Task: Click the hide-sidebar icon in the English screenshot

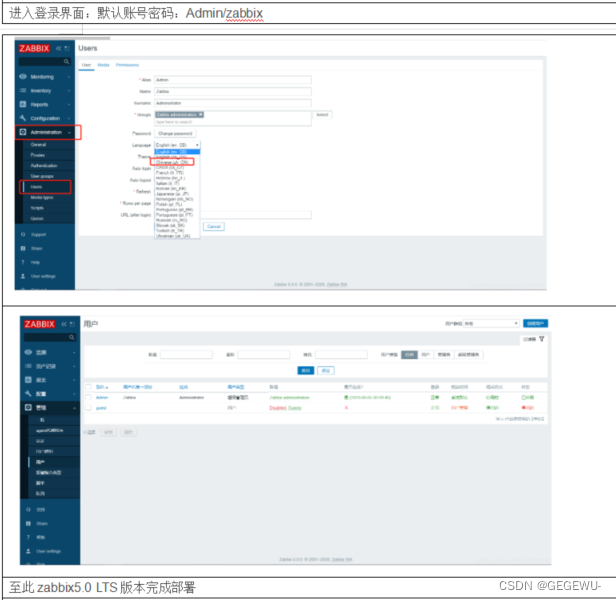Action: tap(67, 48)
